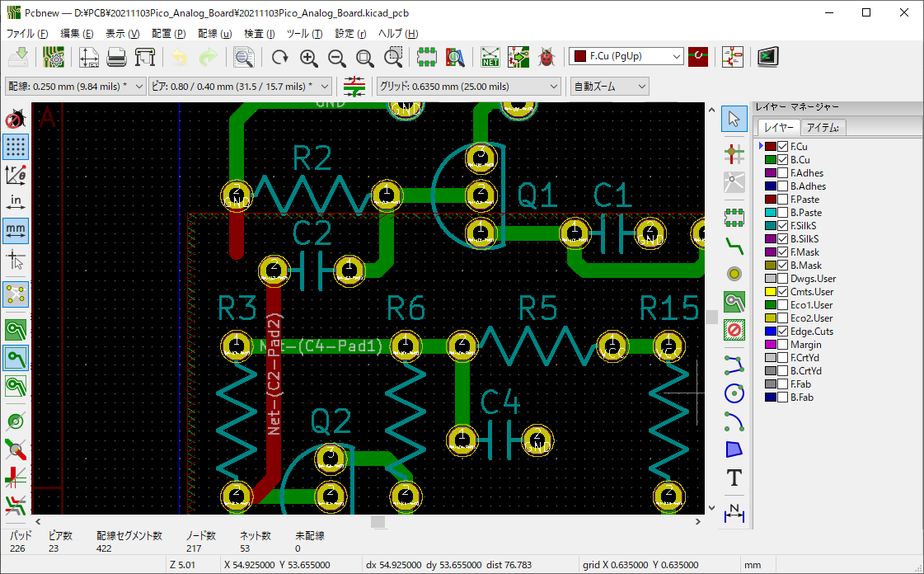The width and height of the screenshot is (924, 574).
Task: Click the Cmts.User yellow color swatch
Action: point(771,292)
